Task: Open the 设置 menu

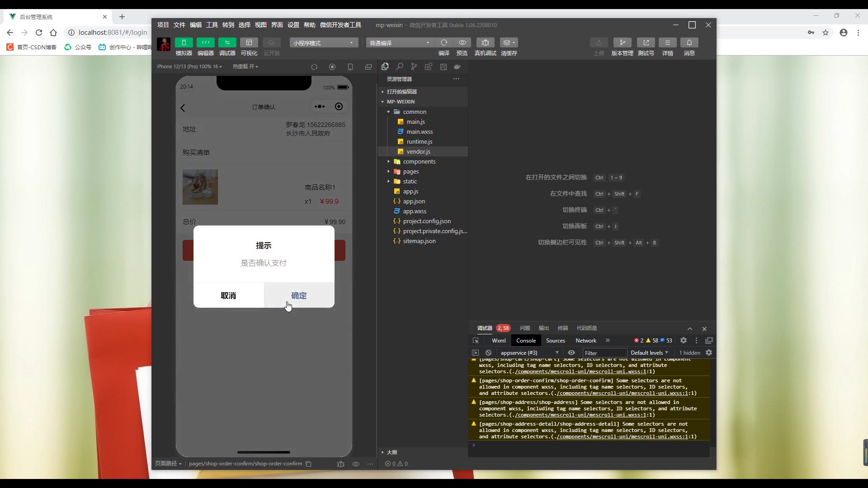Action: (293, 25)
